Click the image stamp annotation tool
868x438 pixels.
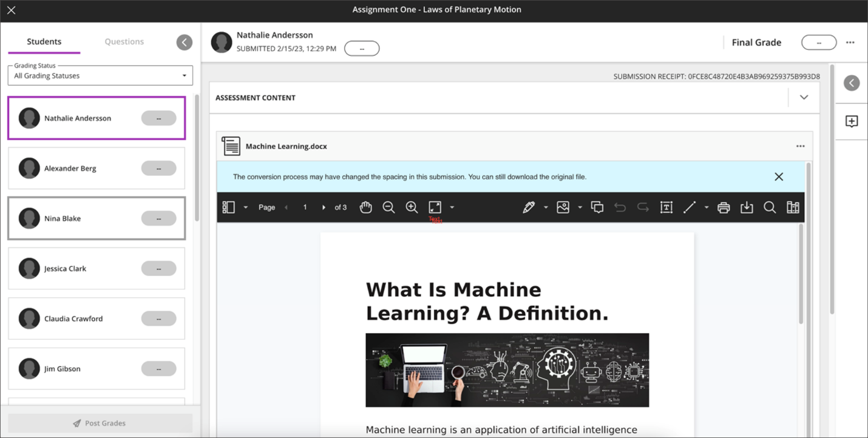(x=563, y=207)
